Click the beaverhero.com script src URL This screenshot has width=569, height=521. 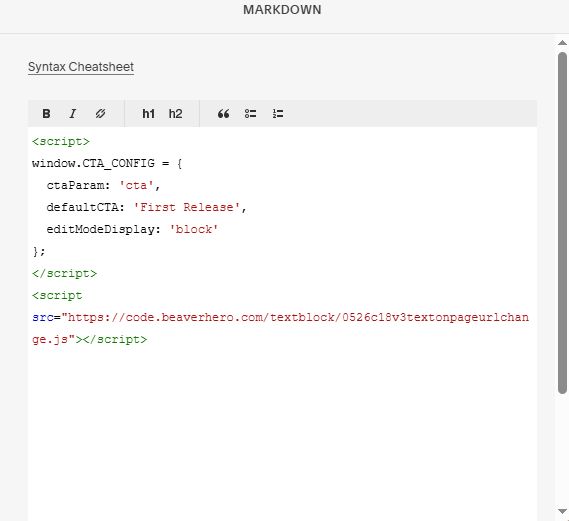point(280,328)
